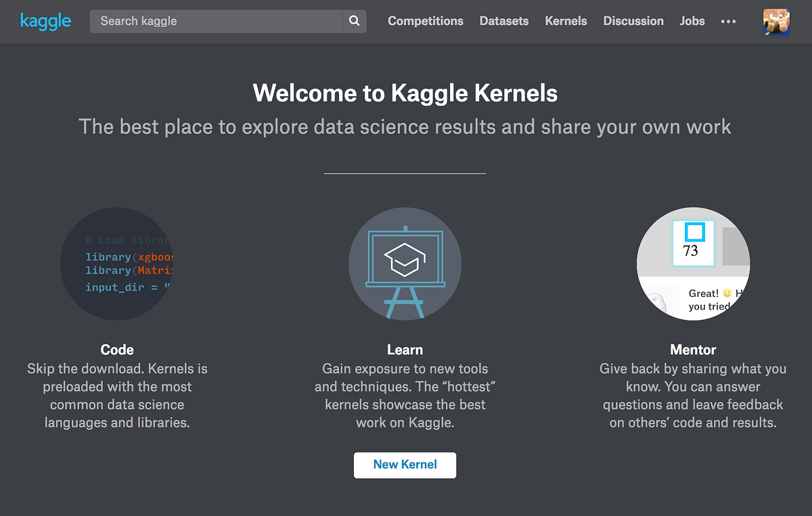
Task: Open the ellipsis overflow menu
Action: (x=728, y=22)
